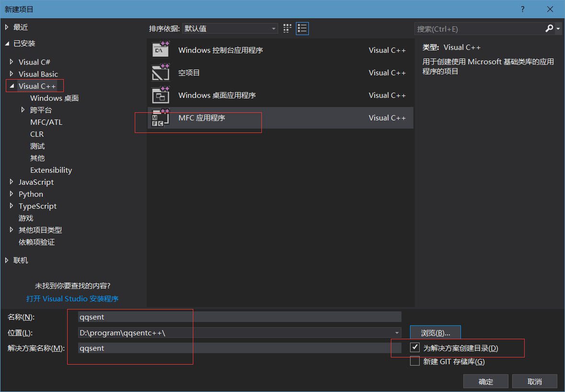The image size is (565, 392).
Task: Collapse the 已安装 section
Action: pyautogui.click(x=7, y=44)
